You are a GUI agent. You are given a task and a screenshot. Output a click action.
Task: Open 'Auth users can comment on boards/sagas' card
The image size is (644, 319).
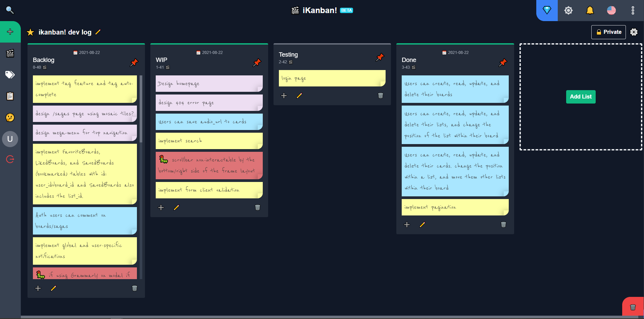point(85,221)
